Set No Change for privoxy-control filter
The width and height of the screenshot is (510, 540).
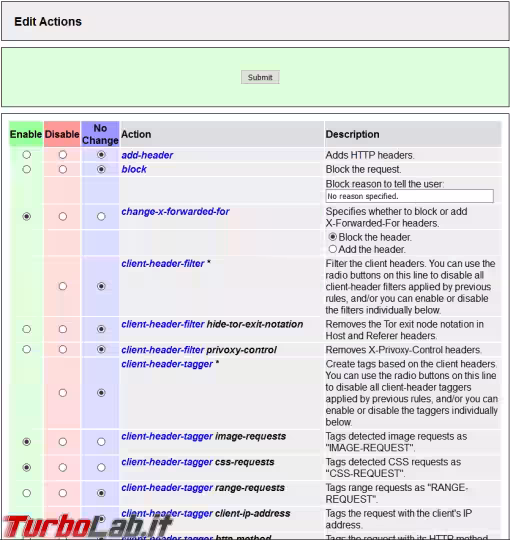pyautogui.click(x=101, y=349)
